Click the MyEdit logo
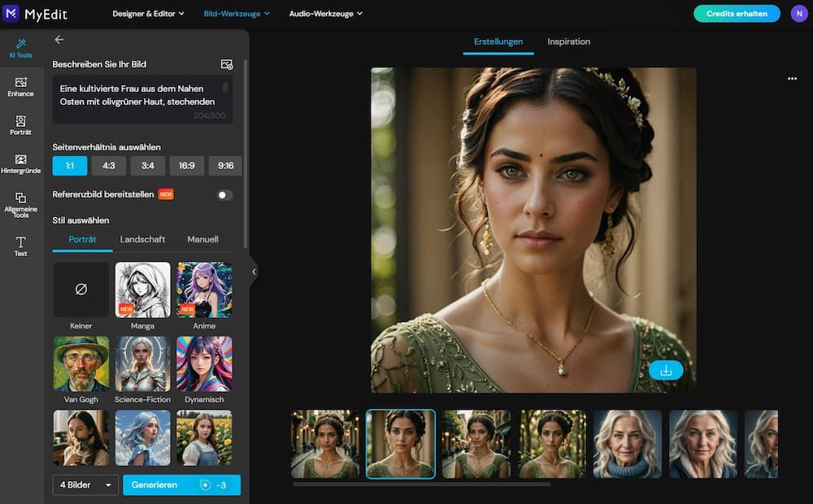The width and height of the screenshot is (813, 504). [35, 14]
